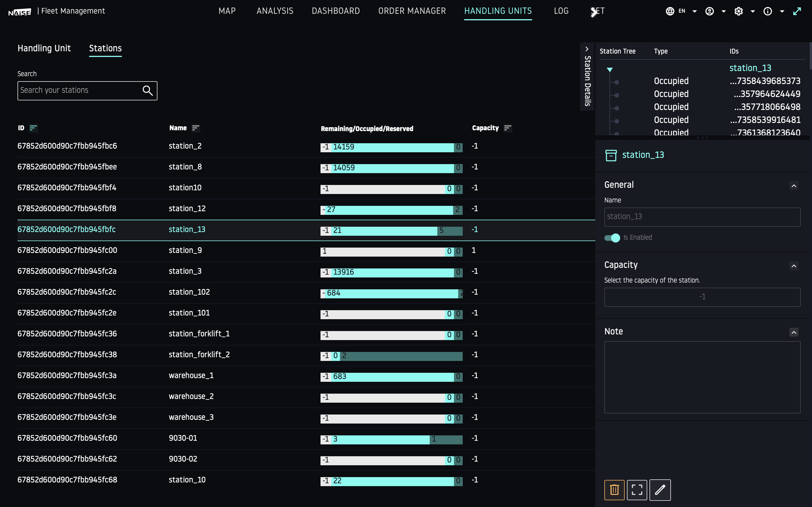This screenshot has width=812, height=507.
Task: Click the expand window arrow icon
Action: (x=797, y=11)
